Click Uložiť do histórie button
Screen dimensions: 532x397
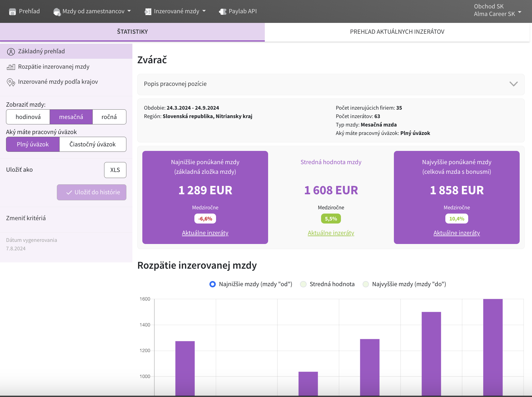pos(91,192)
